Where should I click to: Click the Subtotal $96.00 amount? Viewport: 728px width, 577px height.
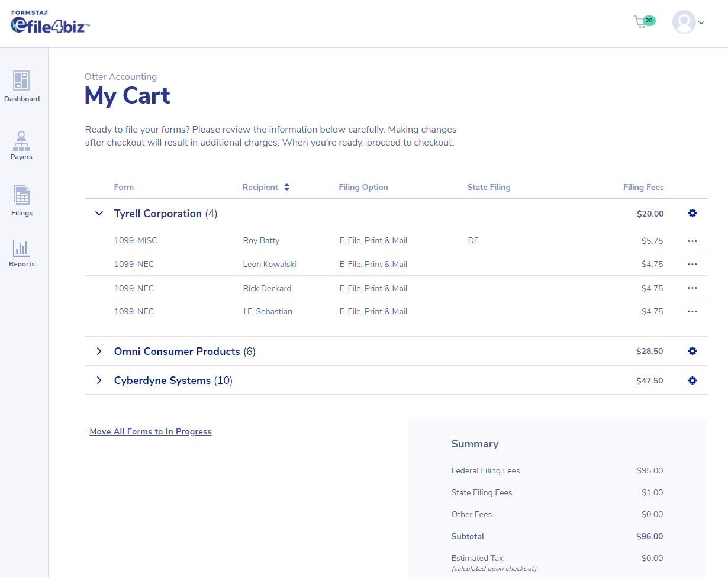(650, 537)
